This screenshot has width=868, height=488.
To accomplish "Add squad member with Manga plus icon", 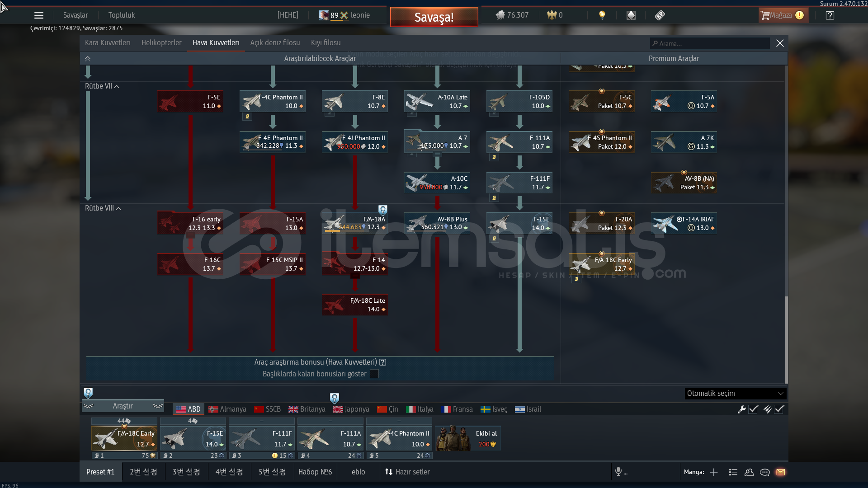I will [x=714, y=472].
